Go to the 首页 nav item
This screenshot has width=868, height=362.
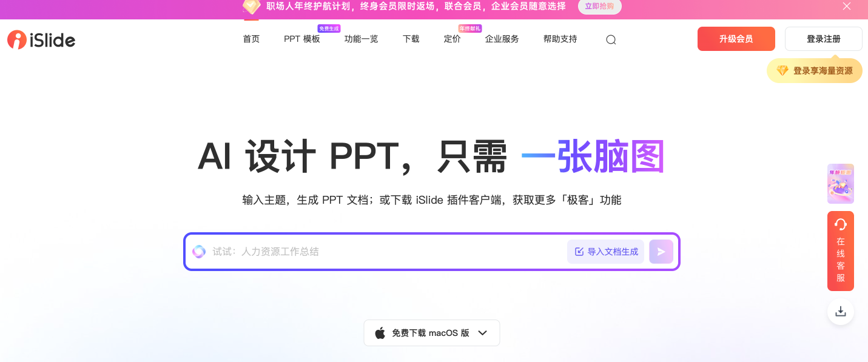251,39
